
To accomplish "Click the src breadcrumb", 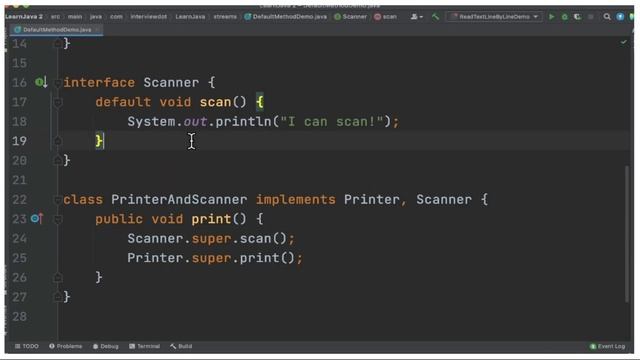I will 55,17.
